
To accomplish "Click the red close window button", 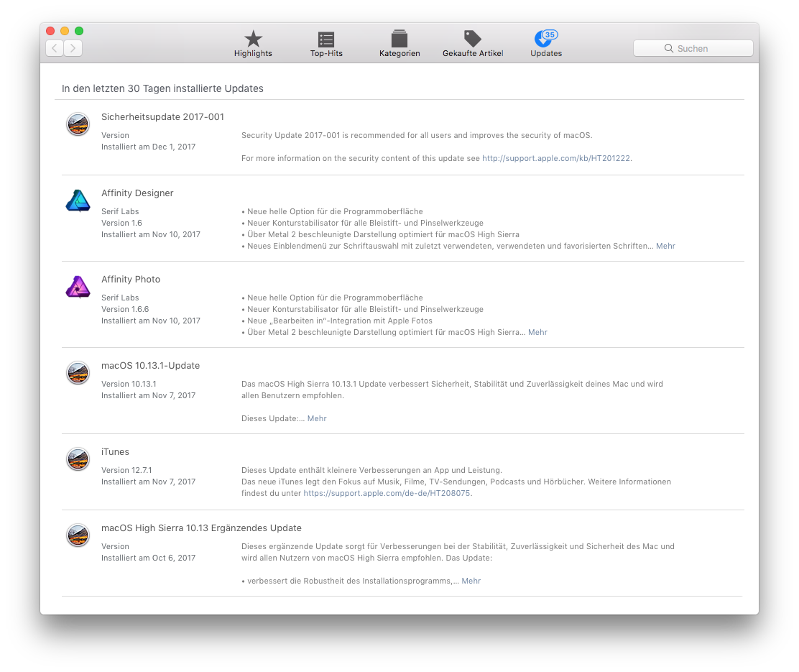I will tap(50, 31).
